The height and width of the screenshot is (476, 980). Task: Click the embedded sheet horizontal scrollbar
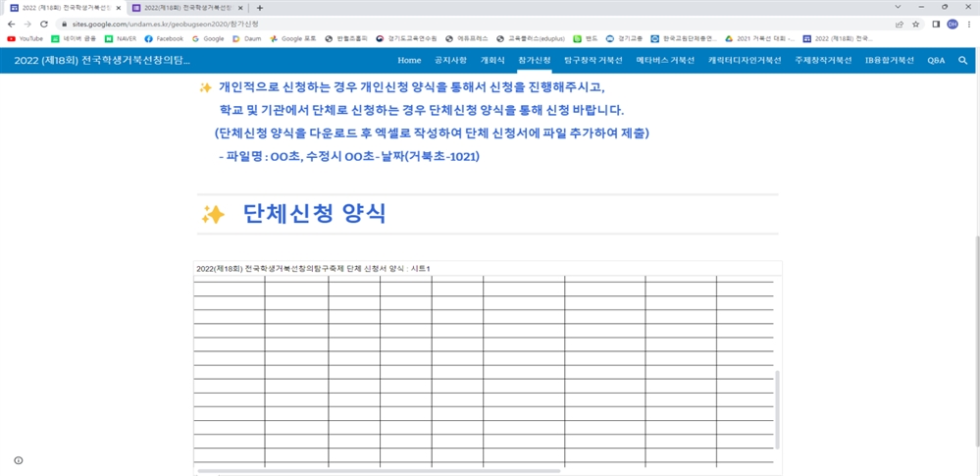(379, 470)
